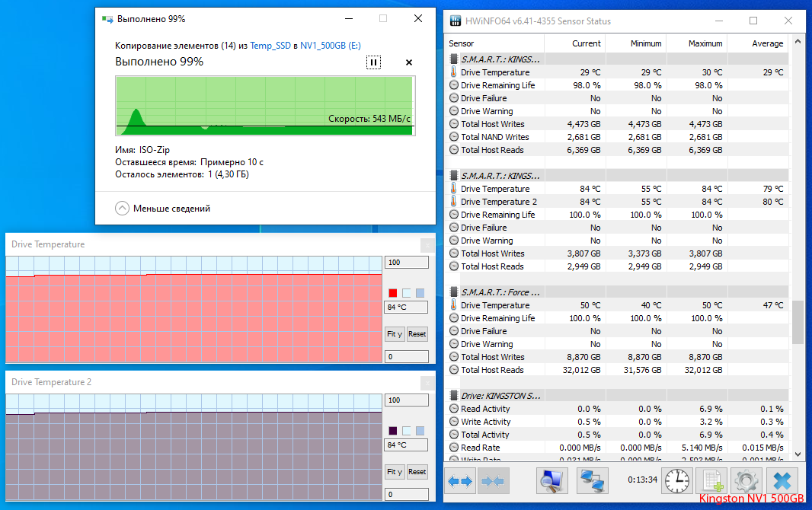This screenshot has width=812, height=510.
Task: Select the Read Rate row
Action: tap(617, 448)
